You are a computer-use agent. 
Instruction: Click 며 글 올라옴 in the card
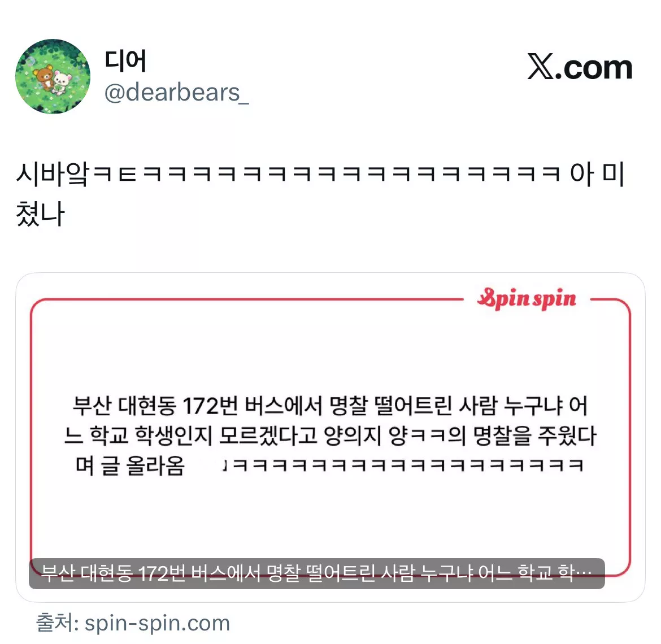click(x=131, y=465)
